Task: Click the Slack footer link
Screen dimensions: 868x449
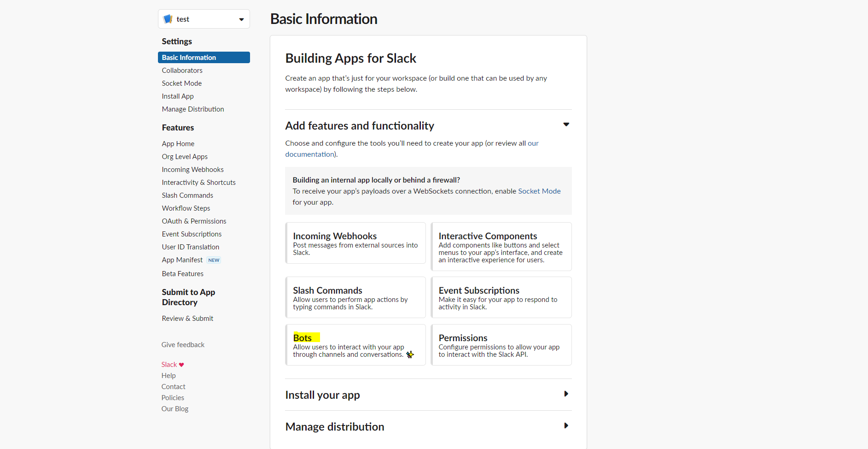Action: tap(169, 364)
